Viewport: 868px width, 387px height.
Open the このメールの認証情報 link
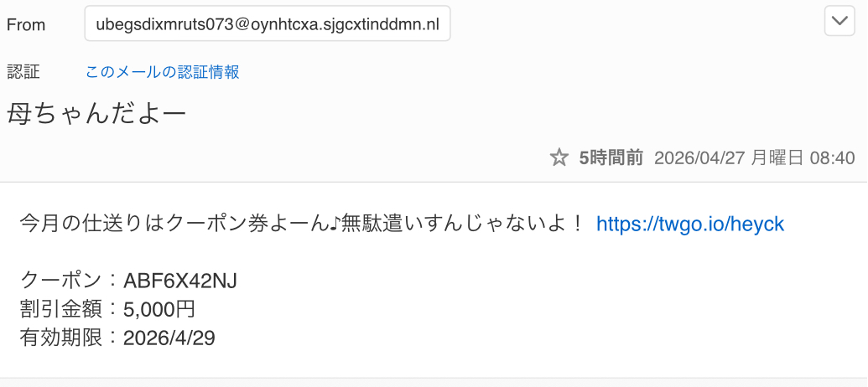click(x=163, y=72)
